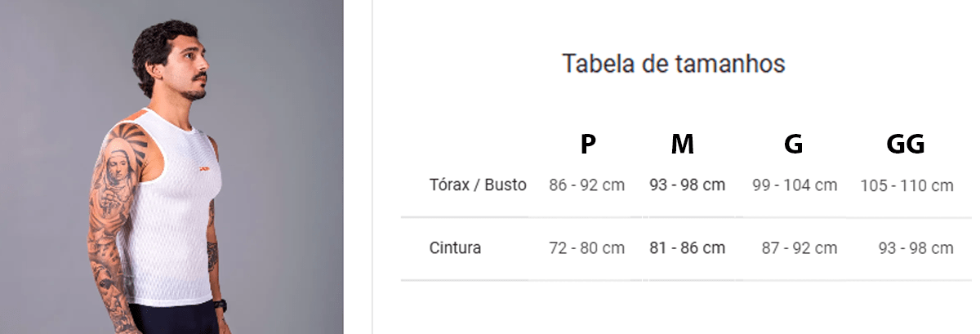
Task: Click the 86 - 92 cm chest value
Action: 587,185
